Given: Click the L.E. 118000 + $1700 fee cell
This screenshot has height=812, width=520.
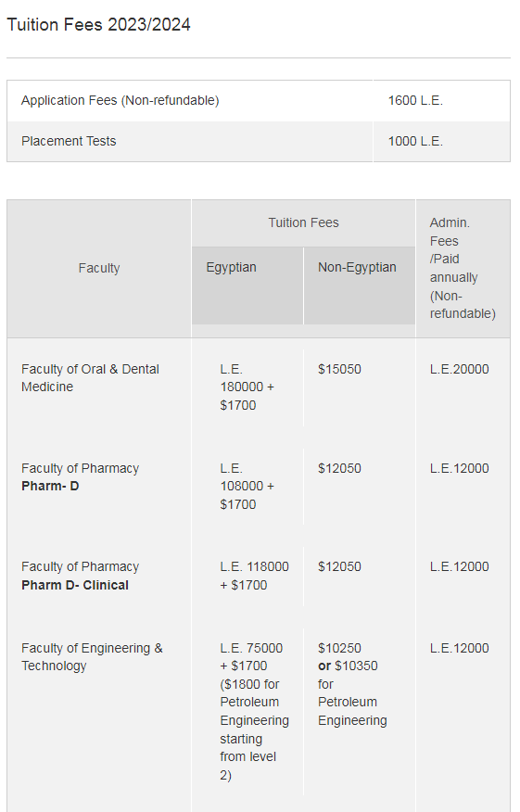Looking at the screenshot, I should coord(254,576).
